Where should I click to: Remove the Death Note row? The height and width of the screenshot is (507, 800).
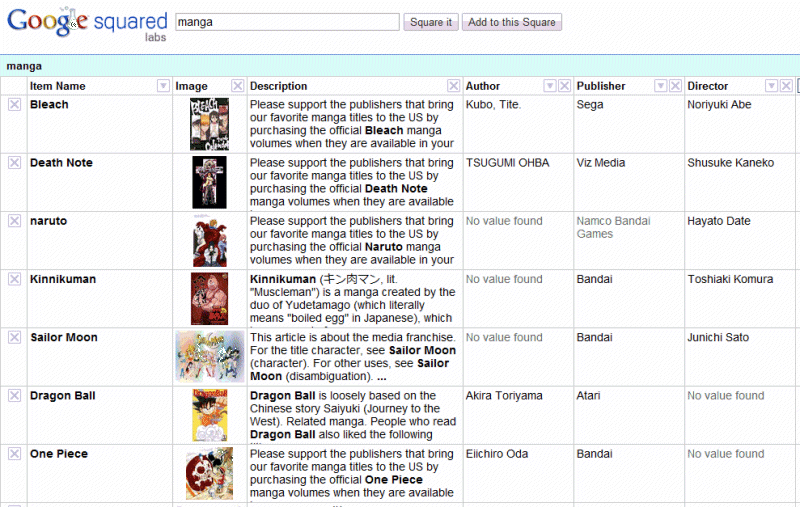click(x=14, y=163)
